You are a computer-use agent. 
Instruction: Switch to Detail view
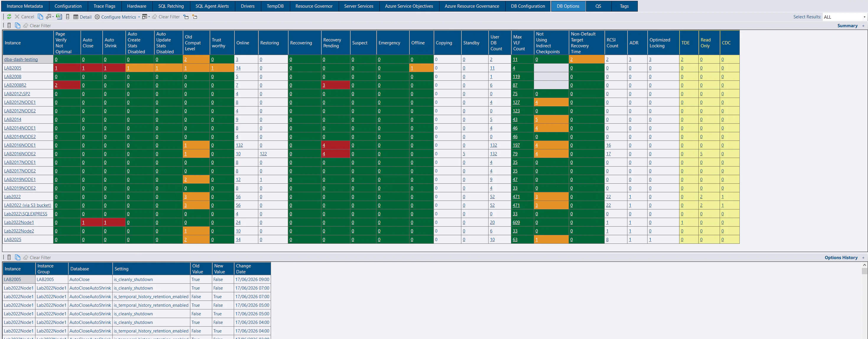[82, 17]
